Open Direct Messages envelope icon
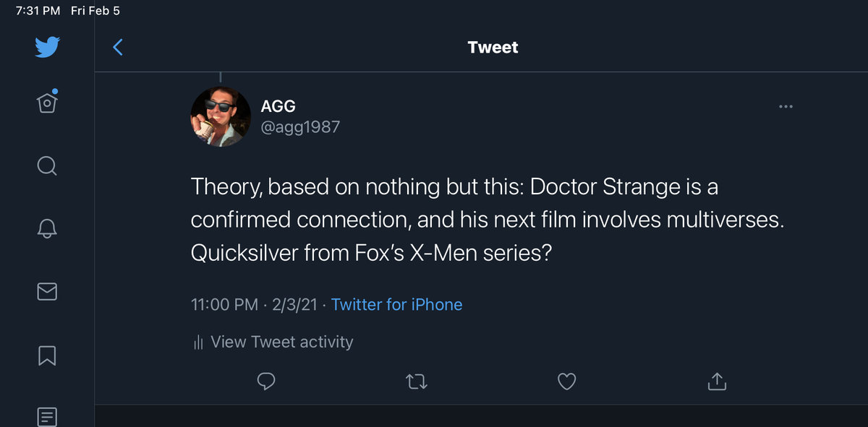The height and width of the screenshot is (427, 868). 47,291
